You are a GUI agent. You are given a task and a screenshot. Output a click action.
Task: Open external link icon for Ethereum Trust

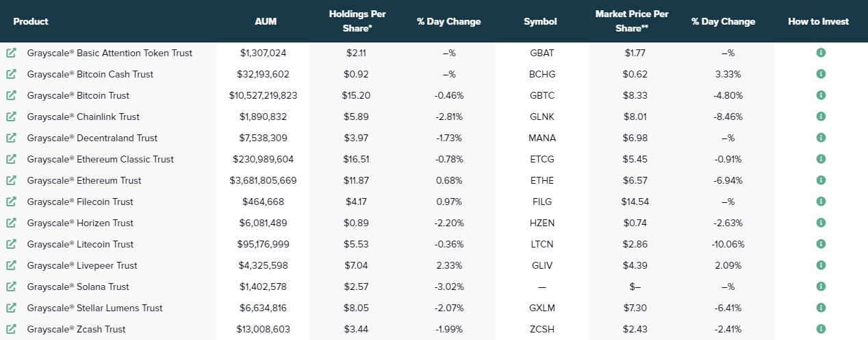coord(11,180)
